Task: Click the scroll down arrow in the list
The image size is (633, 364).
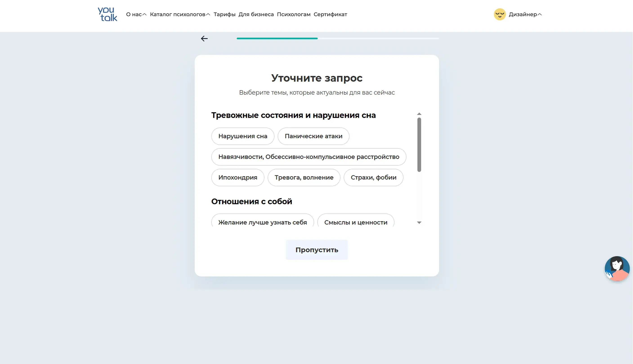Action: click(x=419, y=222)
